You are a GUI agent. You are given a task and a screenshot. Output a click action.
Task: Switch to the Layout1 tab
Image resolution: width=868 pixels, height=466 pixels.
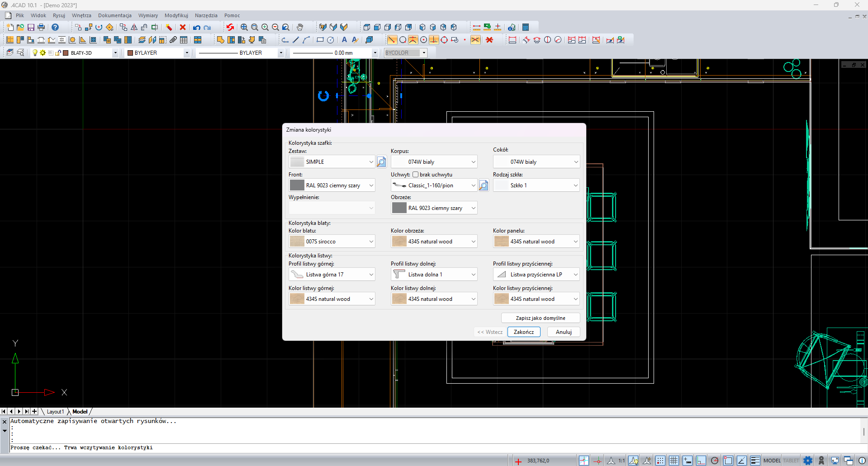55,412
